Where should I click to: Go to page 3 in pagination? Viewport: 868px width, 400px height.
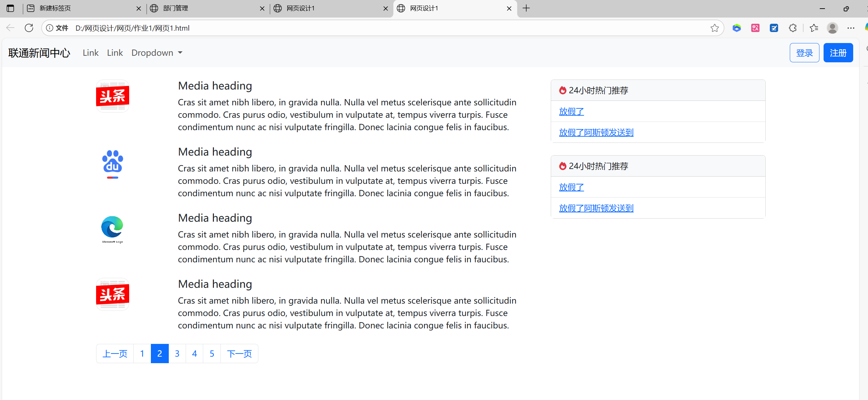click(x=177, y=354)
